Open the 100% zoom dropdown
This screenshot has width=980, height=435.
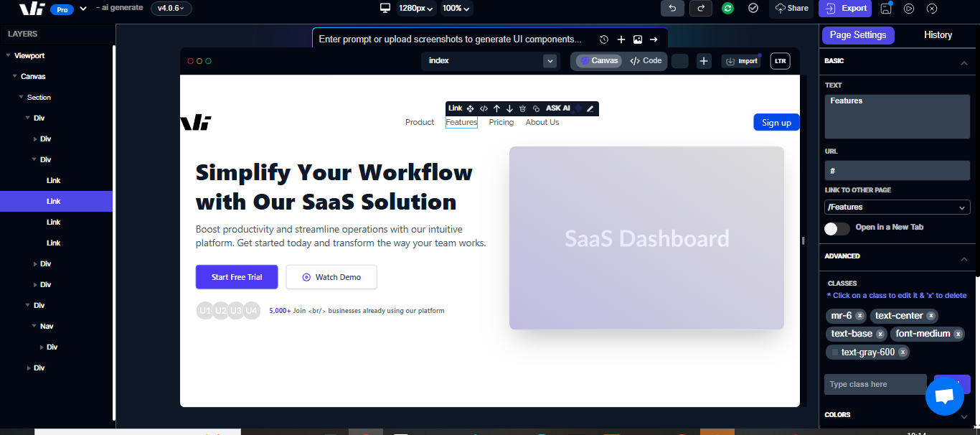click(x=456, y=8)
